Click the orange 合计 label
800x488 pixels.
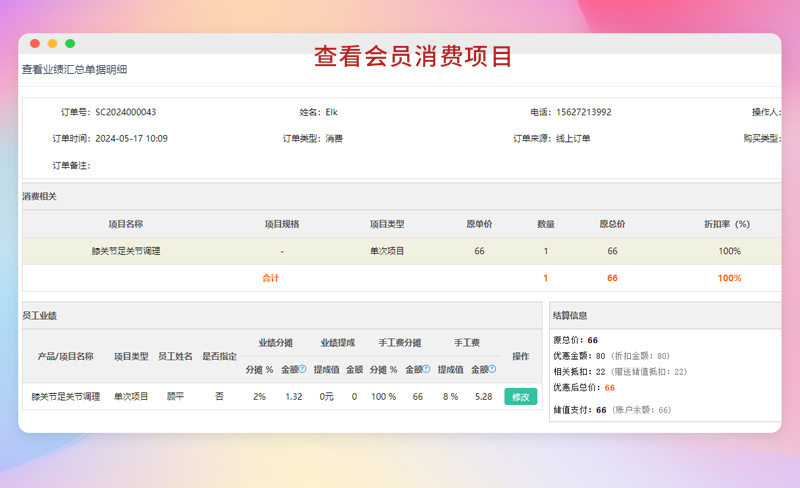[270, 278]
